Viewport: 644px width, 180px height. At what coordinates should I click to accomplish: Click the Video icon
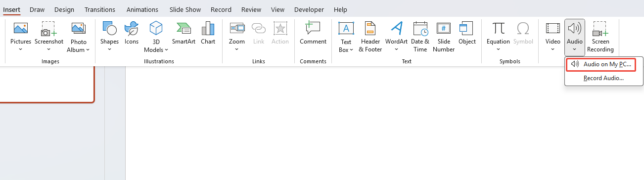pos(553,29)
